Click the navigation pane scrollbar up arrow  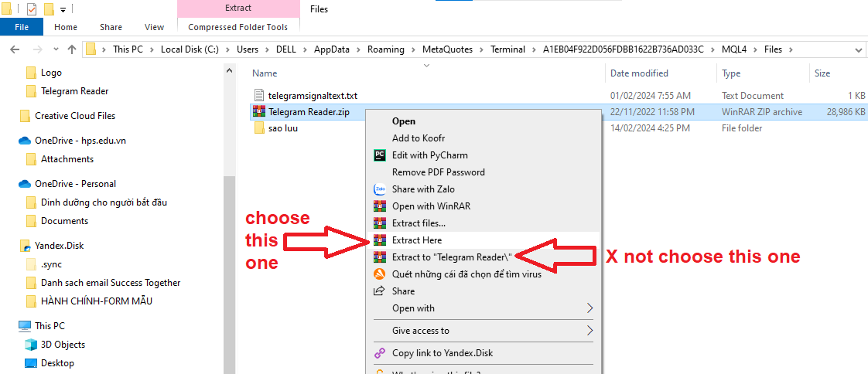click(229, 69)
